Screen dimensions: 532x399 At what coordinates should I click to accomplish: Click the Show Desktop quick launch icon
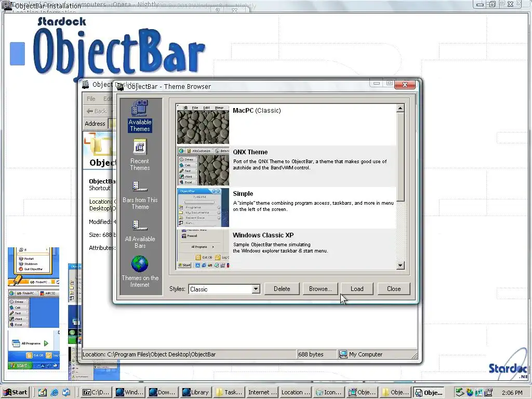(66, 393)
